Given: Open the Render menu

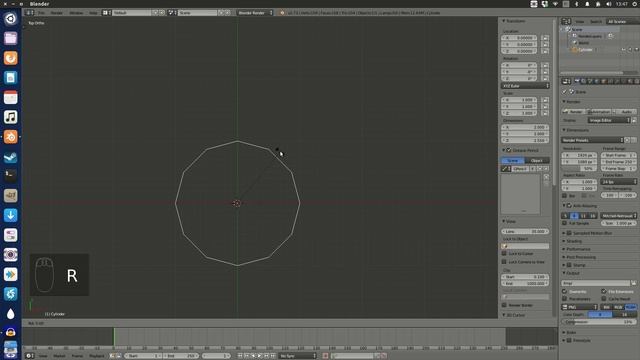Looking at the screenshot, I should [56, 13].
